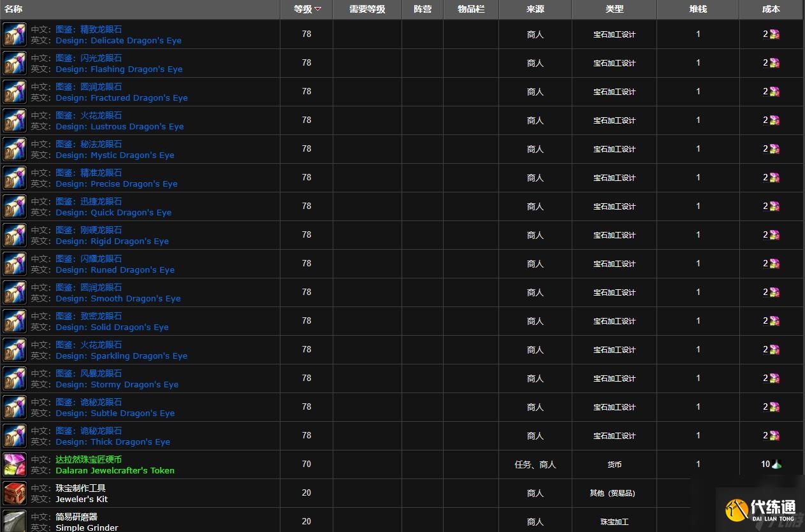Click the Design: Smooth Dragon's Eye link
The width and height of the screenshot is (805, 532).
[118, 298]
